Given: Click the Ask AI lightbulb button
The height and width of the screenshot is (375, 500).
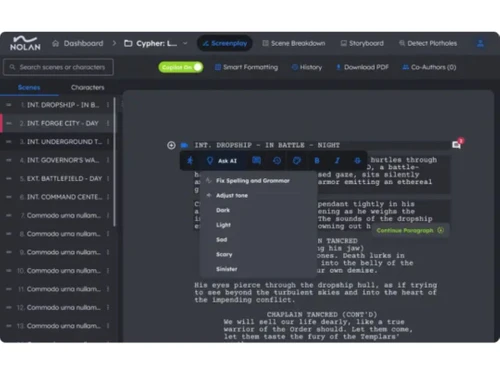Looking at the screenshot, I should pyautogui.click(x=222, y=161).
